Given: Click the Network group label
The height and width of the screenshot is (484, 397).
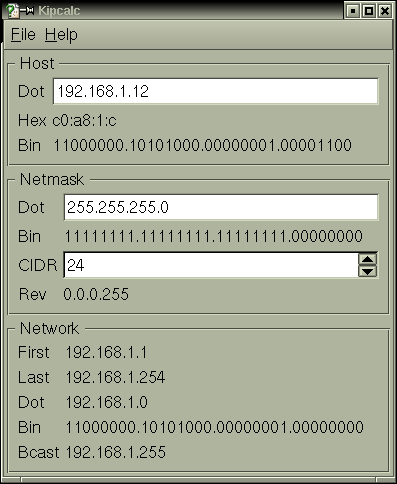Looking at the screenshot, I should click(49, 328).
